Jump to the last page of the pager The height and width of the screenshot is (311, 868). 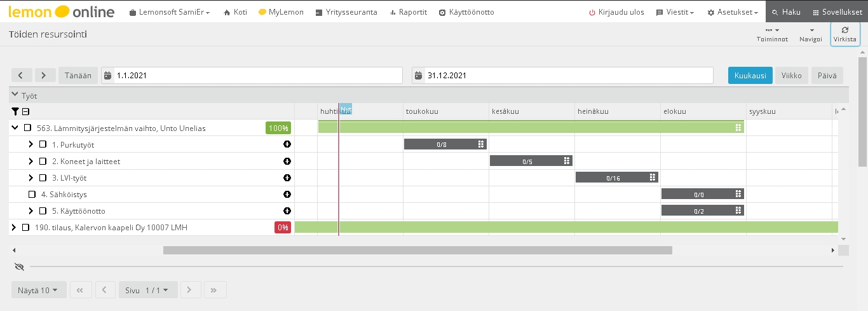click(x=214, y=290)
